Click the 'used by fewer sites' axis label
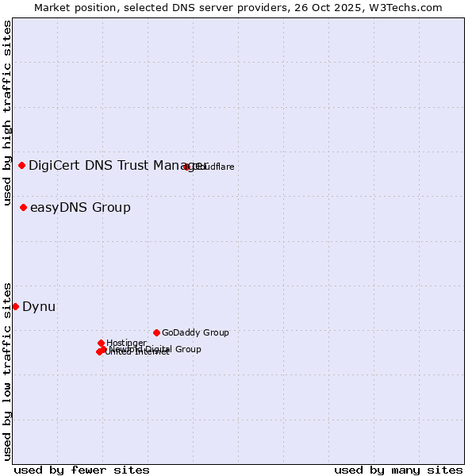The height and width of the screenshot is (476, 476). pos(82,470)
